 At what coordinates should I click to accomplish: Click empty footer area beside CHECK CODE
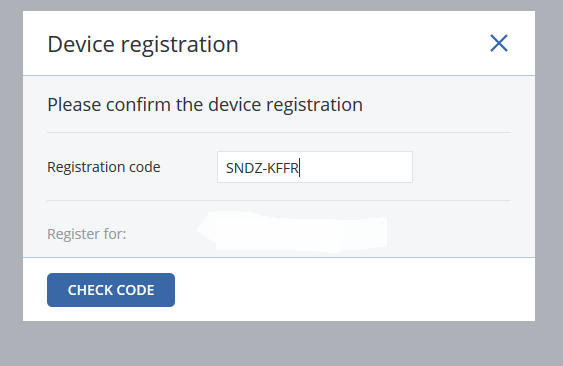354,289
